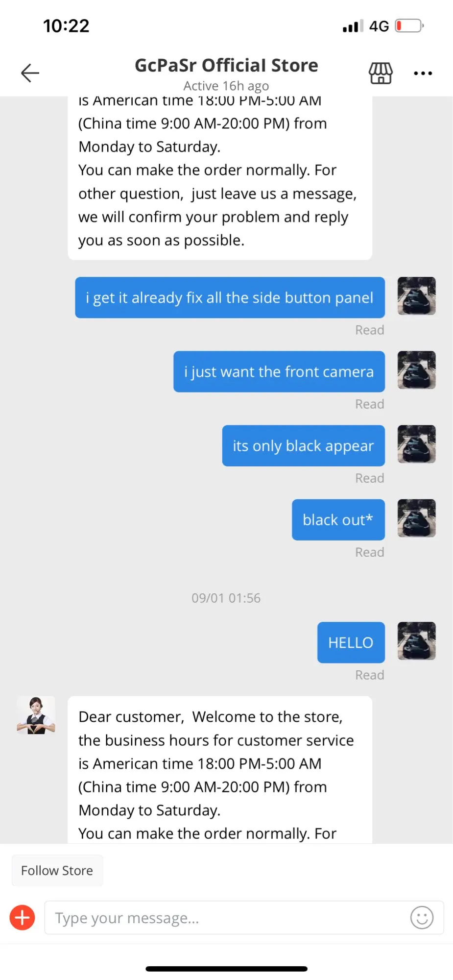Select the 'i just want the front camera' bubble
Image resolution: width=453 pixels, height=980 pixels.
point(279,372)
